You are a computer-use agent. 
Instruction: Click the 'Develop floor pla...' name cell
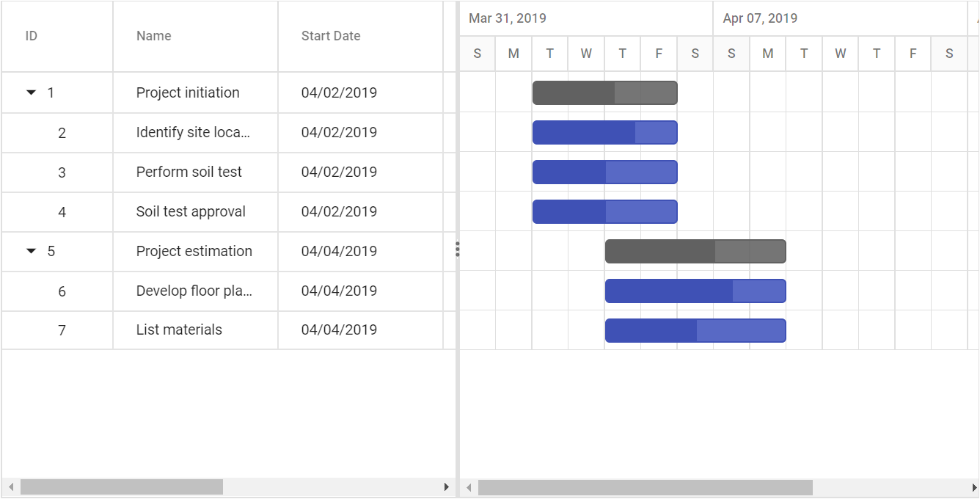click(x=196, y=291)
